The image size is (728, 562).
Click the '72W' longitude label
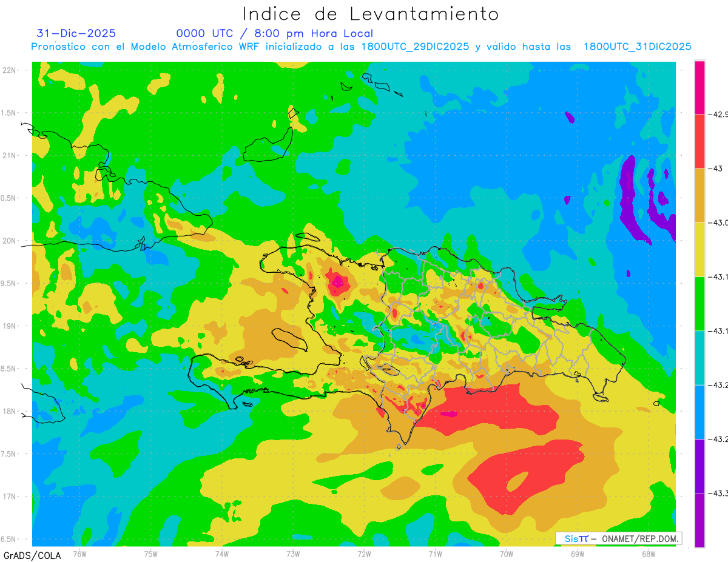coord(364,553)
